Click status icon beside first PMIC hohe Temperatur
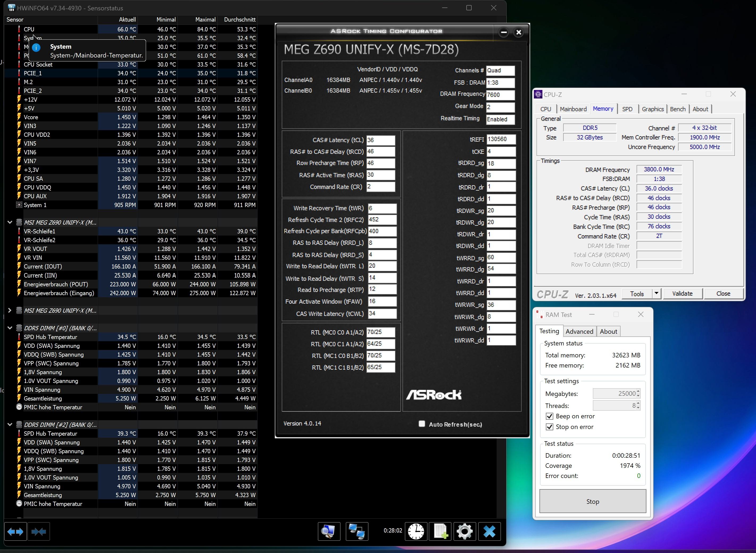 [19, 407]
